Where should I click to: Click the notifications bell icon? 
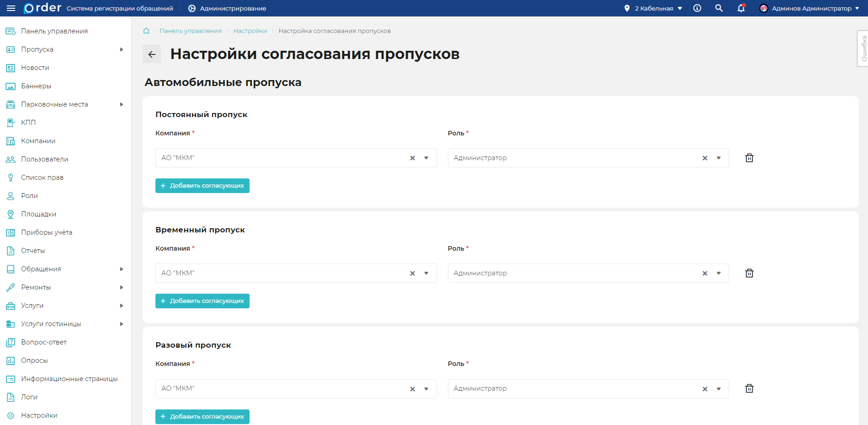coord(740,8)
